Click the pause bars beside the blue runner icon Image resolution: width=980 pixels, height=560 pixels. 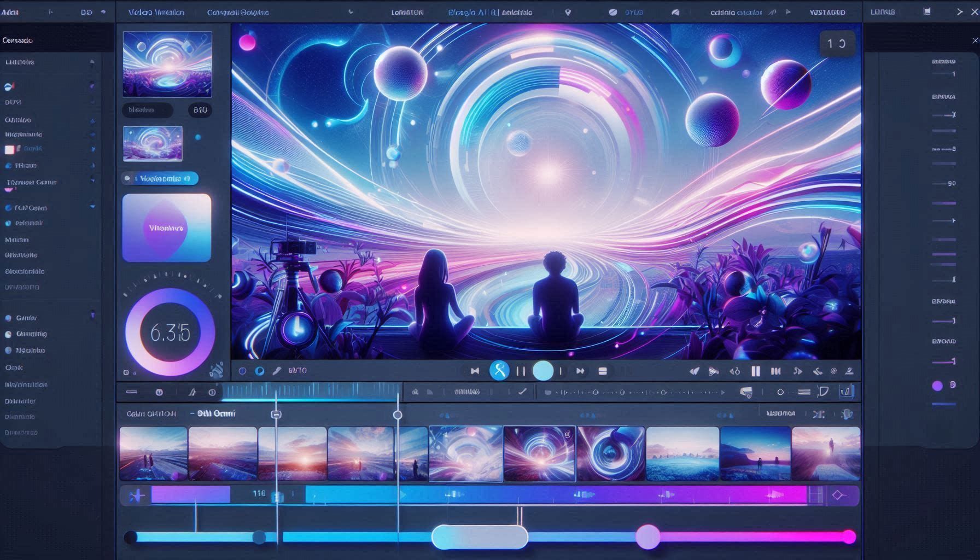(521, 371)
